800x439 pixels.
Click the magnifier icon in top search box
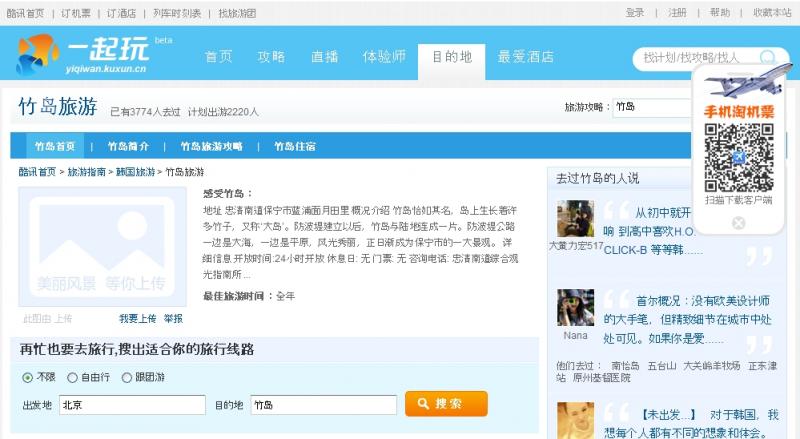point(768,58)
